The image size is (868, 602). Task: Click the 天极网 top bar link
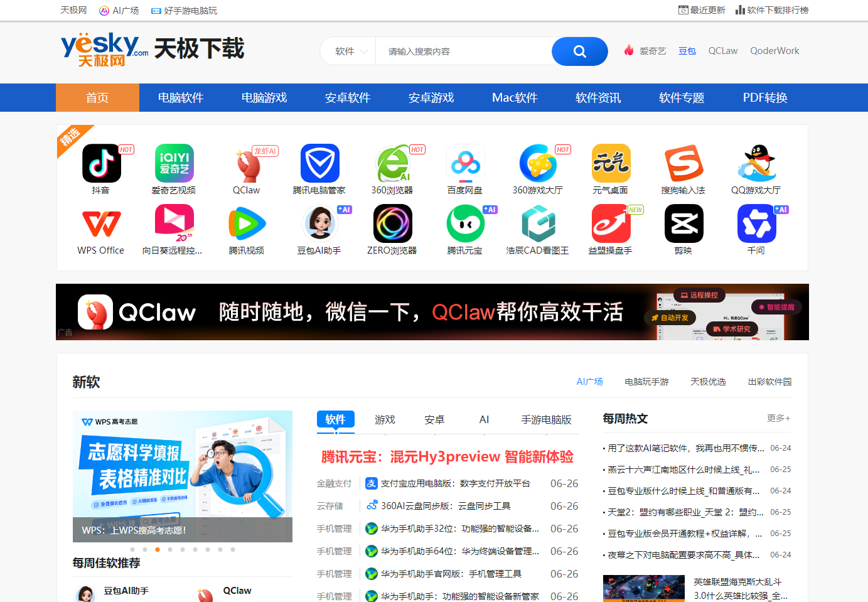73,10
